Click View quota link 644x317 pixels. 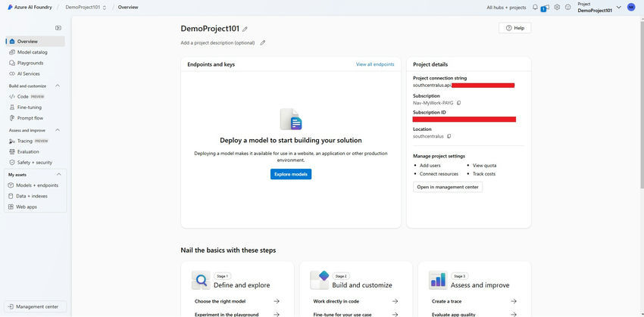484,165
